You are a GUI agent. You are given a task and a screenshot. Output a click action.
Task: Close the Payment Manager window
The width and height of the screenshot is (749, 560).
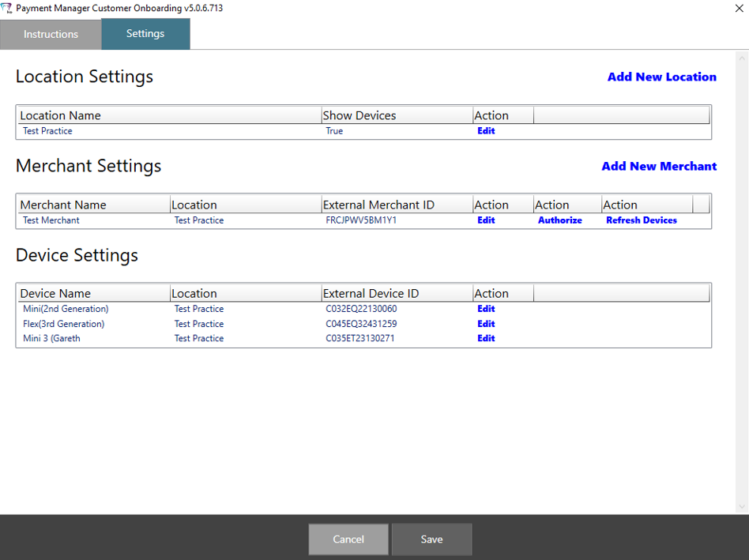coord(739,8)
